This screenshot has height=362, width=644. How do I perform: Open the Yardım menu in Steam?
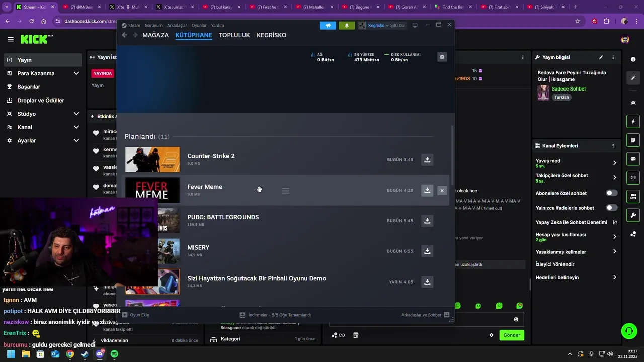pyautogui.click(x=217, y=25)
